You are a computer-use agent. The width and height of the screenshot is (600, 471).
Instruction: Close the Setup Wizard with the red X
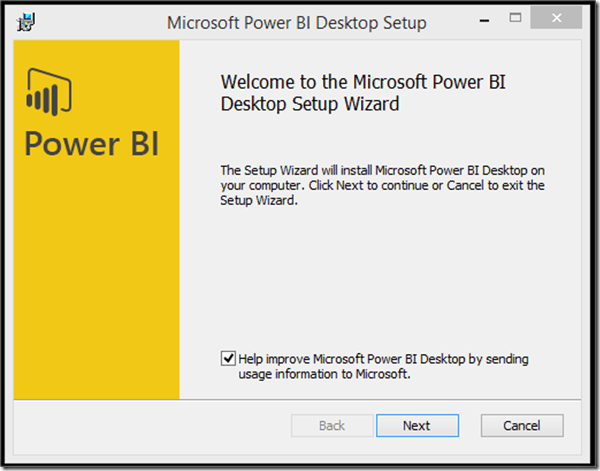point(559,20)
